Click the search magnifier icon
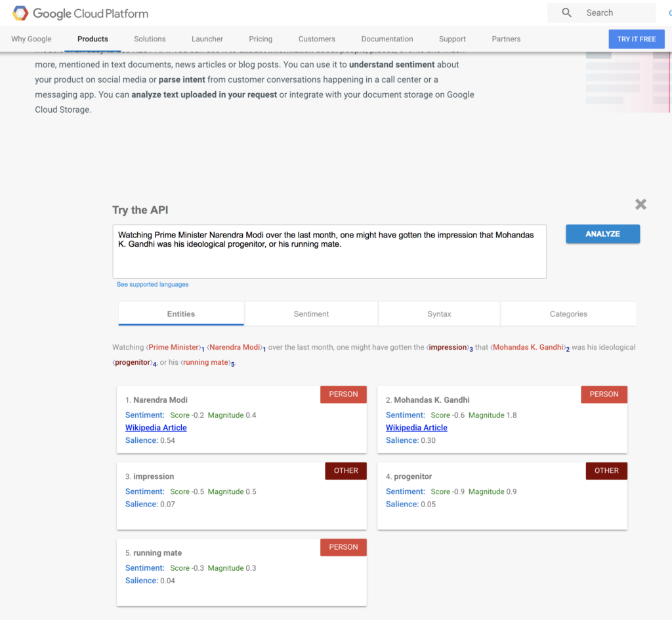Screen dimensions: 672x620 coord(567,12)
